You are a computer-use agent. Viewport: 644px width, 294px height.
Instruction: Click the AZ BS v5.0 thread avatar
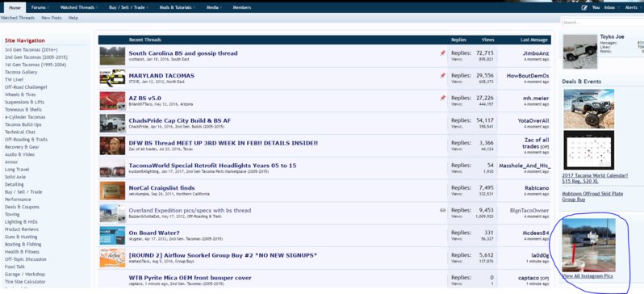coord(112,100)
